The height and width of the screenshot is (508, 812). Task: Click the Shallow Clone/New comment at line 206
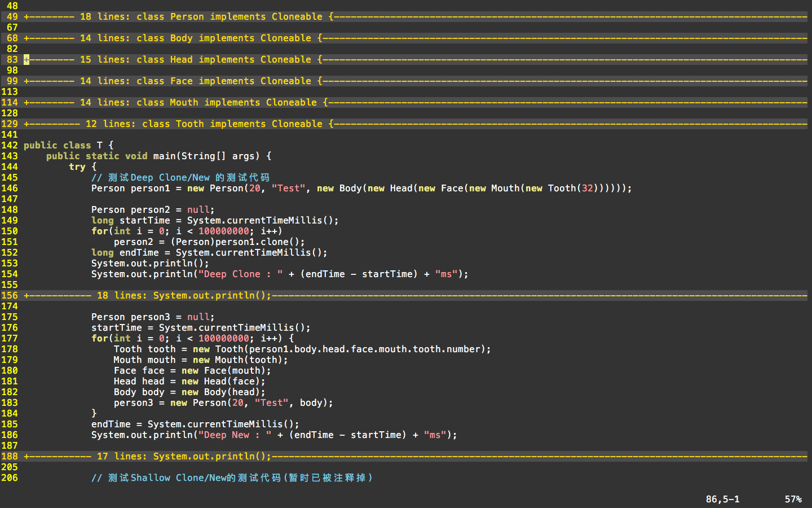[232, 478]
